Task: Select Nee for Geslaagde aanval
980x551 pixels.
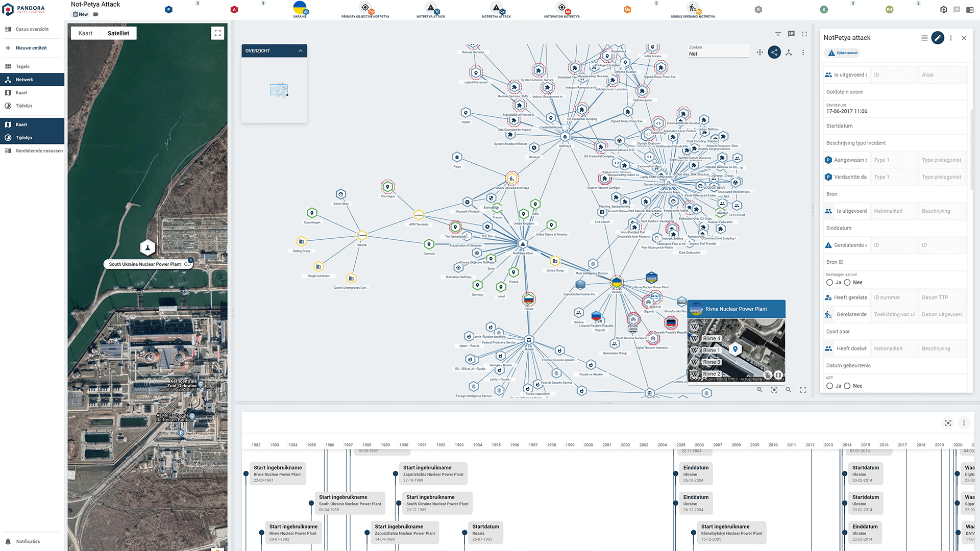Action: pos(847,282)
